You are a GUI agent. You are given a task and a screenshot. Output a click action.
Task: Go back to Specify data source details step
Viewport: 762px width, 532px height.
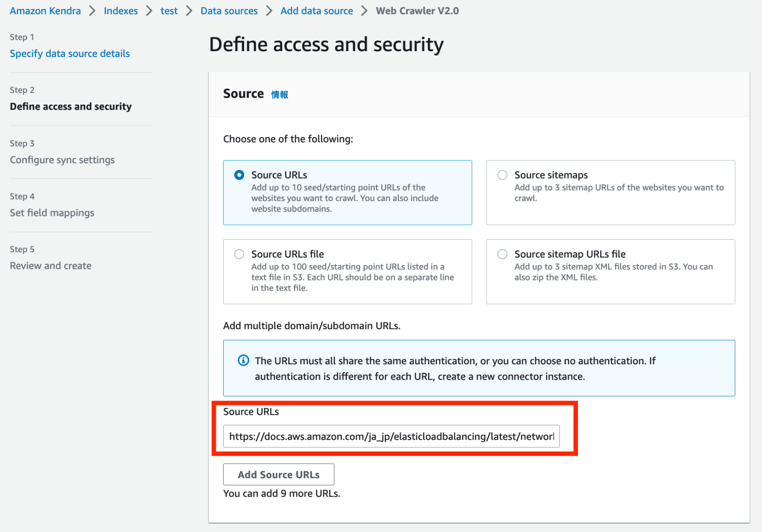69,54
